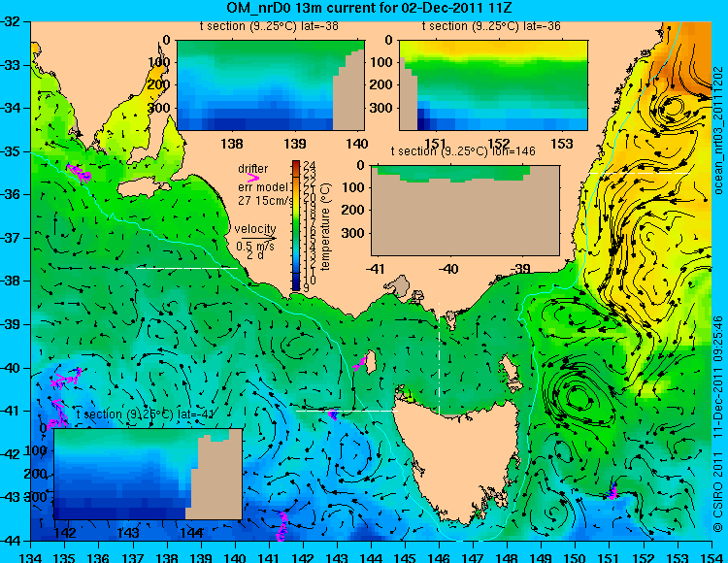728x563 pixels.
Task: Click the 't section (9..25°C) lat=-36' heading
Action: (x=491, y=26)
